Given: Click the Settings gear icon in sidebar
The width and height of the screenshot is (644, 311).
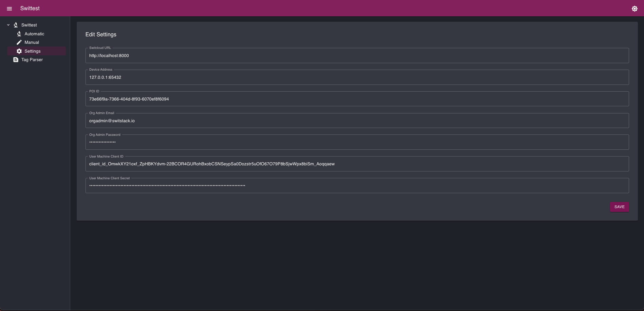Looking at the screenshot, I should click(x=19, y=51).
